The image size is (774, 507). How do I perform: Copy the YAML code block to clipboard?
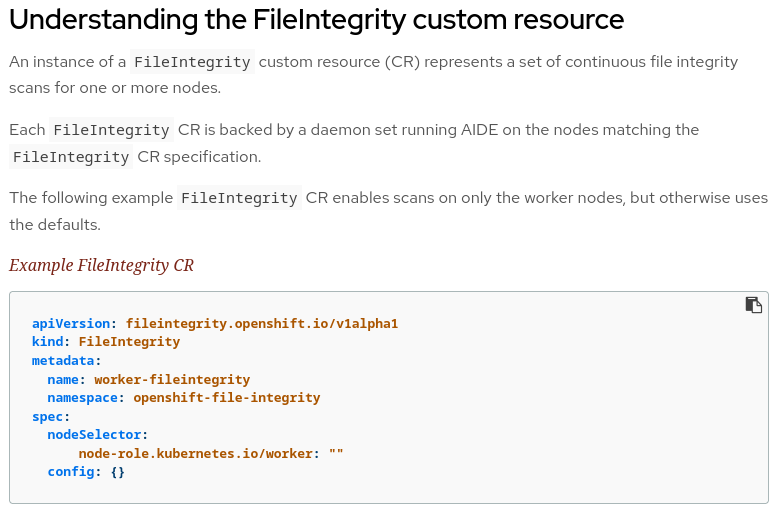click(753, 305)
